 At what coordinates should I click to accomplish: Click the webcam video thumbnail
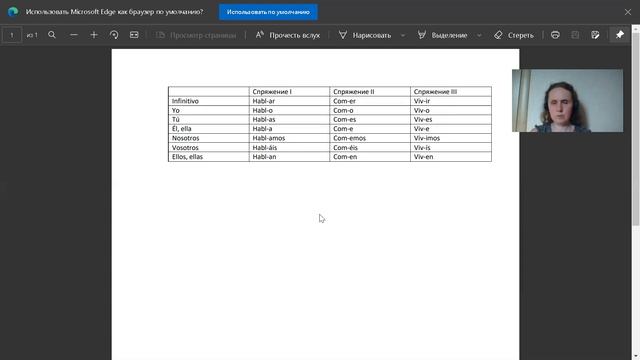tap(567, 100)
